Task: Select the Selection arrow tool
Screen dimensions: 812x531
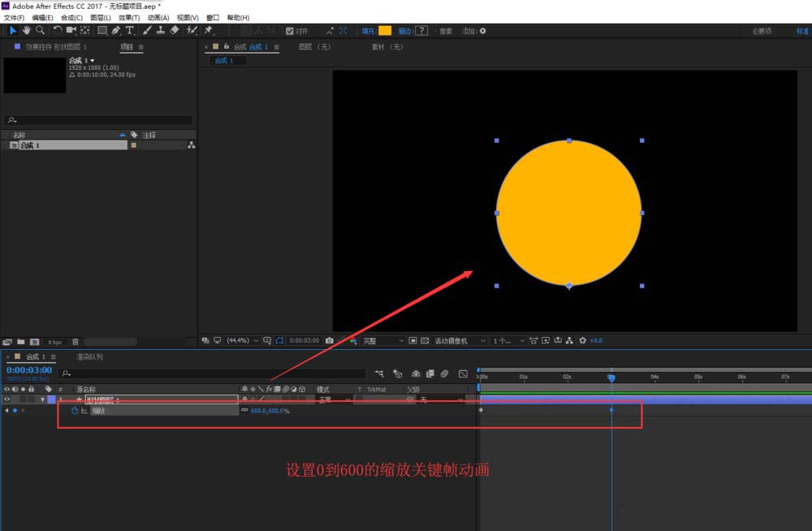Action: [13, 31]
